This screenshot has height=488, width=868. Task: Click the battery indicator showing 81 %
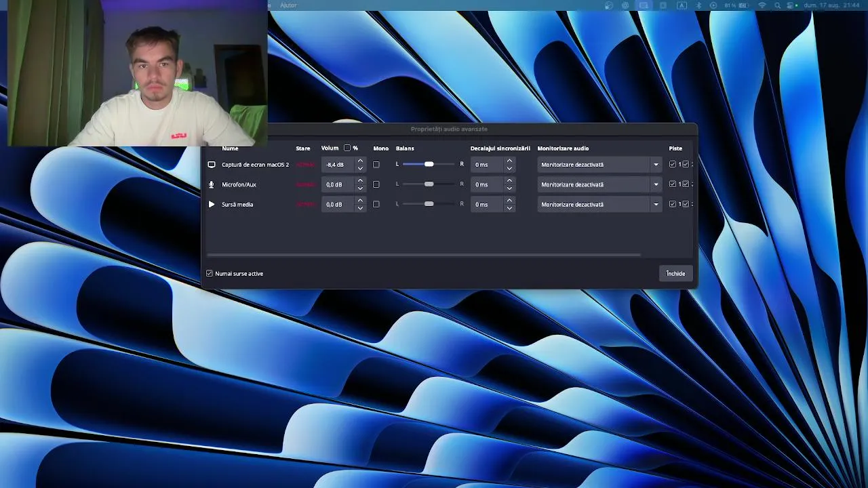(x=736, y=5)
